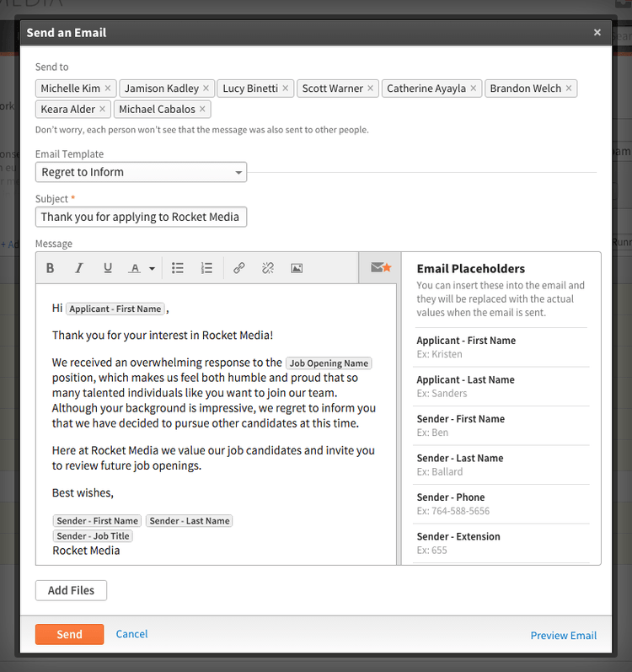Insert Sender - Extension placeholder
Image resolution: width=632 pixels, height=672 pixels.
(x=501, y=544)
